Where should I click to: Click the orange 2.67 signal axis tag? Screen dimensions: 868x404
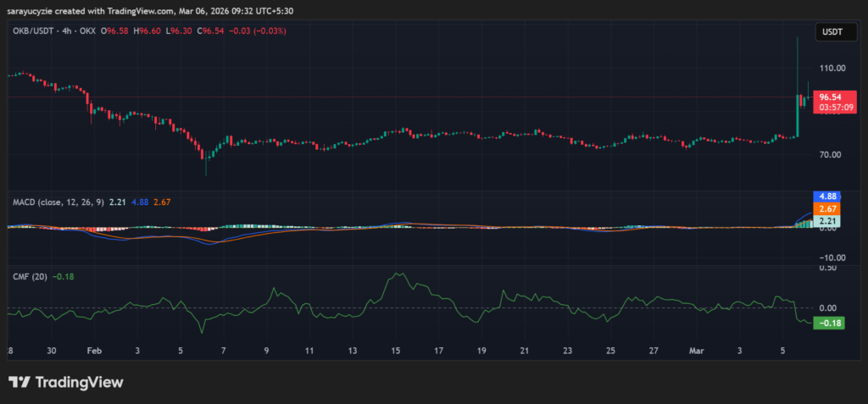pos(826,208)
